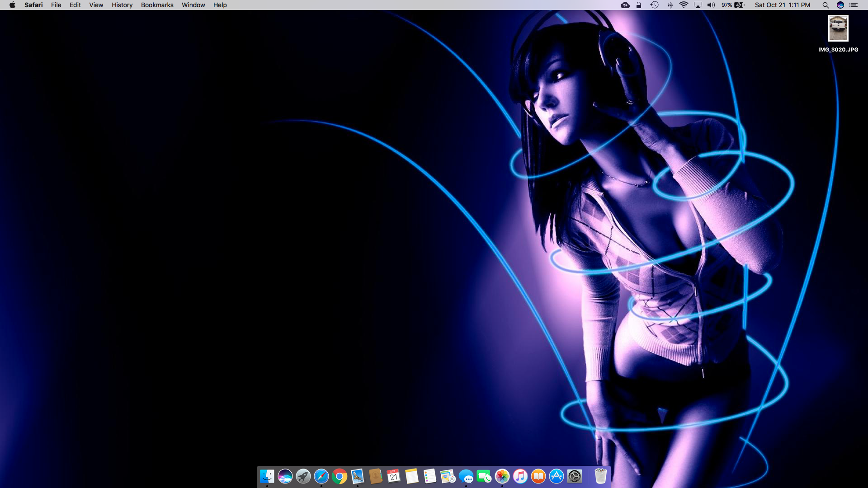This screenshot has height=488, width=868.
Task: Open the Bluetooth status menu
Action: click(670, 5)
